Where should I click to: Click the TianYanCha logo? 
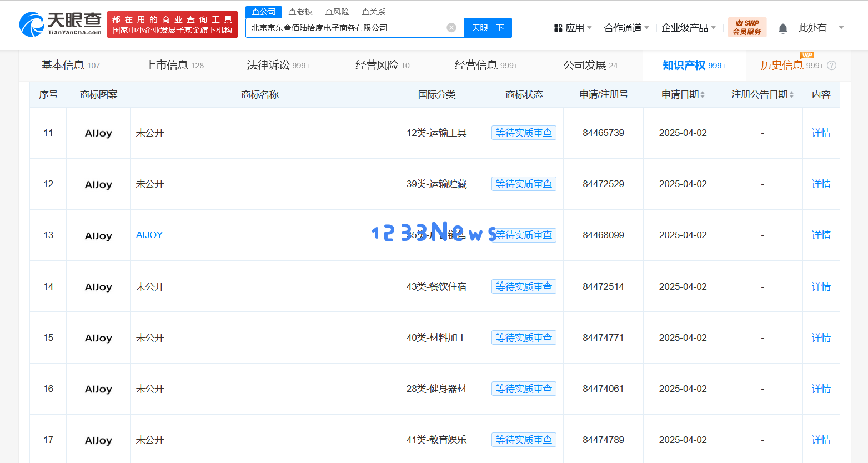point(61,24)
